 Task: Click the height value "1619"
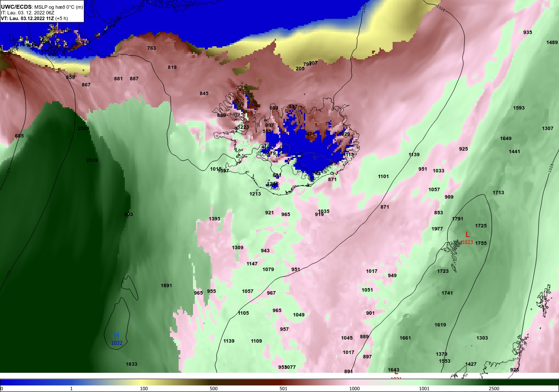click(440, 325)
